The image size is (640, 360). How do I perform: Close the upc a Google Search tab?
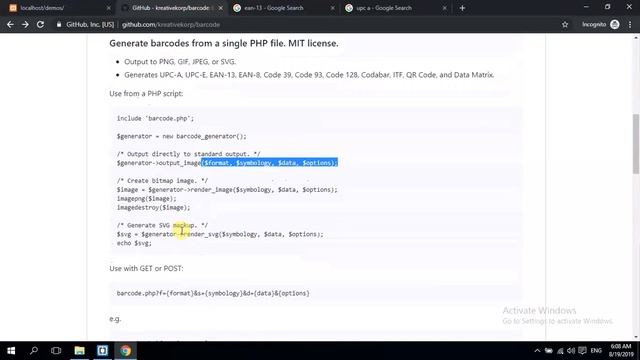tap(444, 8)
